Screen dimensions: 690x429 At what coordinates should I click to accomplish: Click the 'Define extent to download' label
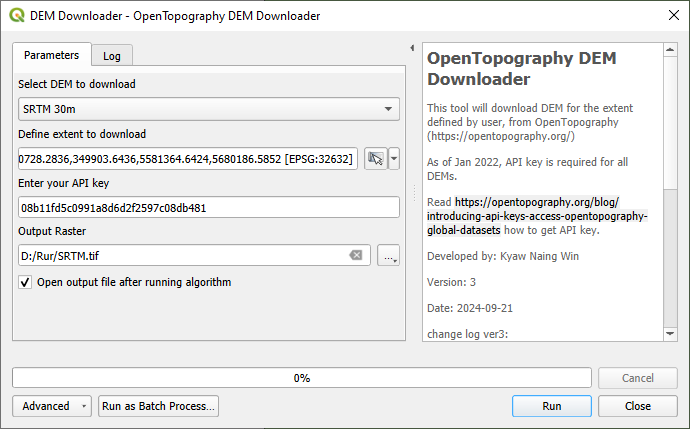82,134
